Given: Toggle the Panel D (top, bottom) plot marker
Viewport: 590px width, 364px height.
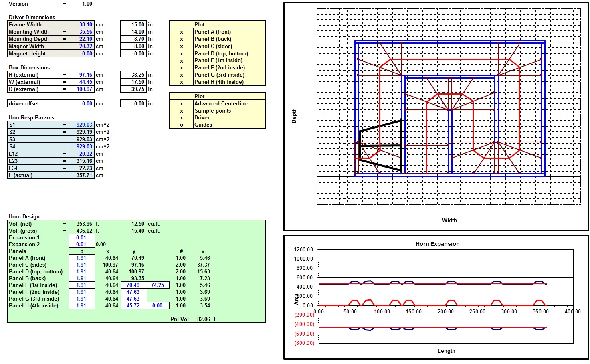Looking at the screenshot, I should click(x=181, y=54).
